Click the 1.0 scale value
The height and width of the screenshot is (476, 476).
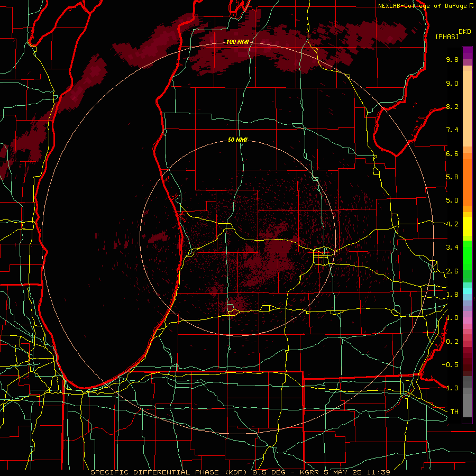pos(452,318)
